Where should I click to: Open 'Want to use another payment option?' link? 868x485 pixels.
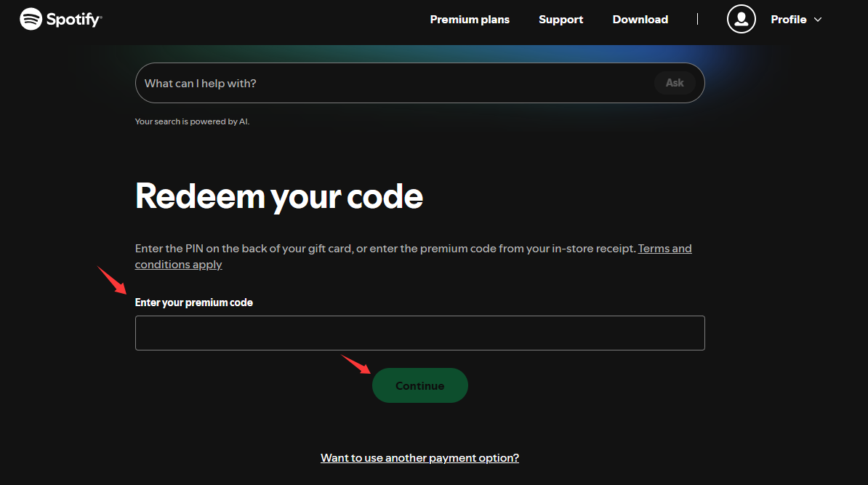pos(419,458)
